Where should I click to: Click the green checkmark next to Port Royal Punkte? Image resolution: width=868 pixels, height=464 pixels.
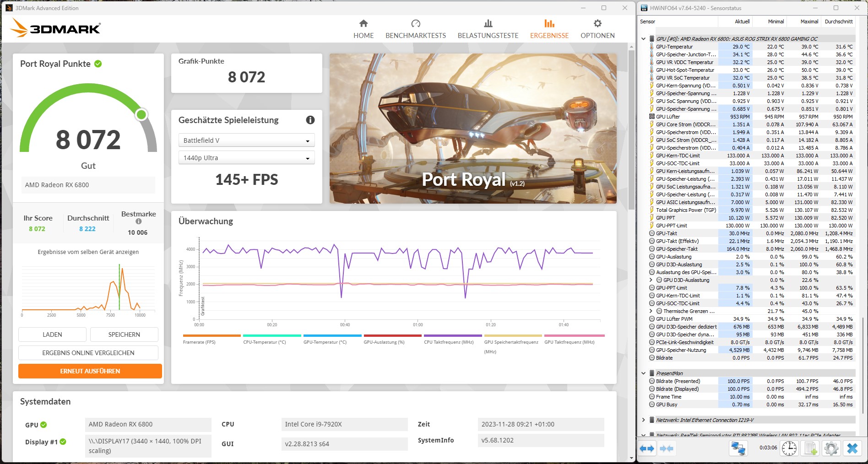pyautogui.click(x=98, y=64)
